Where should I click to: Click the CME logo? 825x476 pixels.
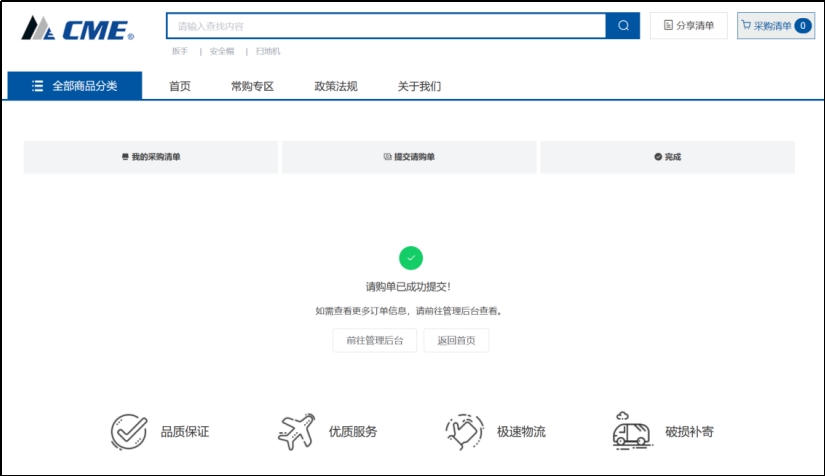tap(77, 29)
